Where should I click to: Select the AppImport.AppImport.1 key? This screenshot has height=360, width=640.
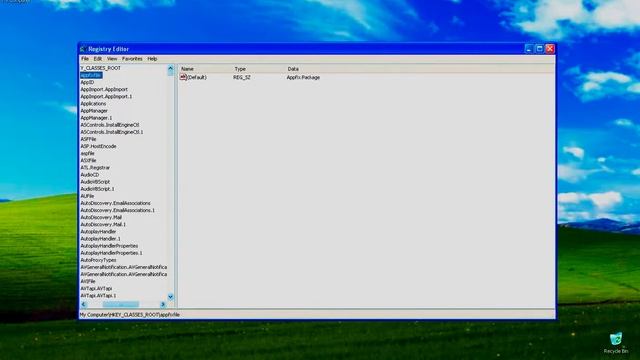(x=106, y=96)
